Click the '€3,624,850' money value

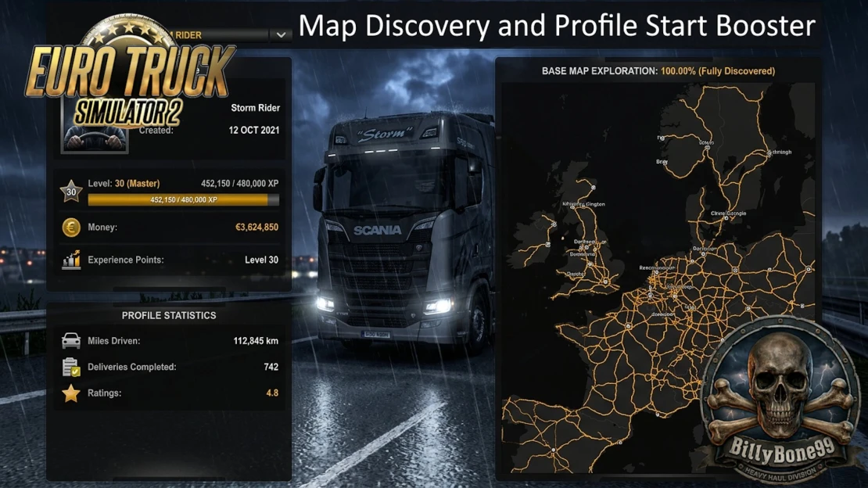(256, 227)
